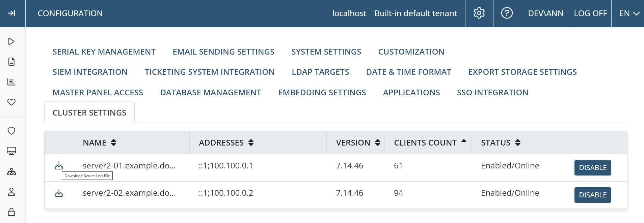Open the document reports sidebar icon
This screenshot has width=644, height=223.
coord(11,62)
